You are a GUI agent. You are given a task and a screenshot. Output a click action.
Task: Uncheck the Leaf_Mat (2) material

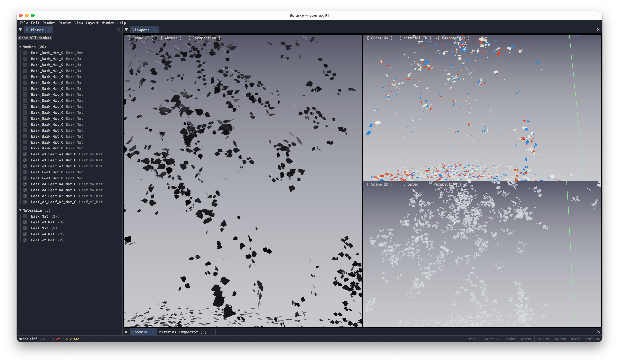[x=25, y=228]
